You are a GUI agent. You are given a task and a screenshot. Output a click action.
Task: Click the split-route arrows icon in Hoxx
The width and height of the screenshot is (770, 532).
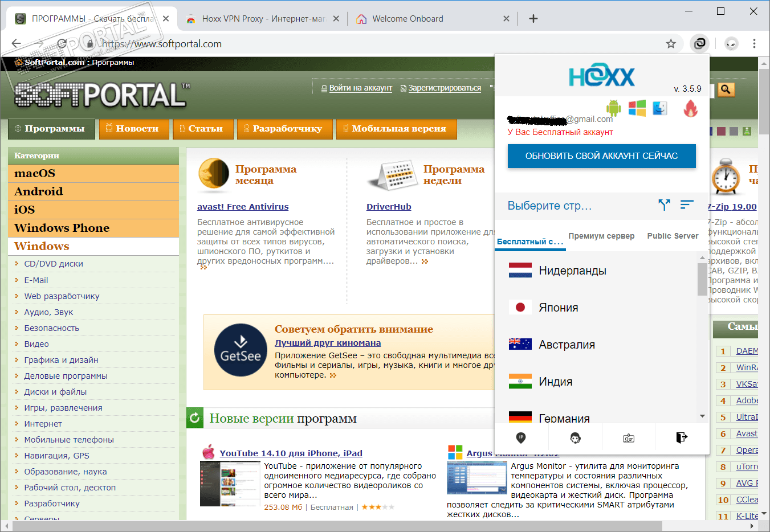pos(664,205)
